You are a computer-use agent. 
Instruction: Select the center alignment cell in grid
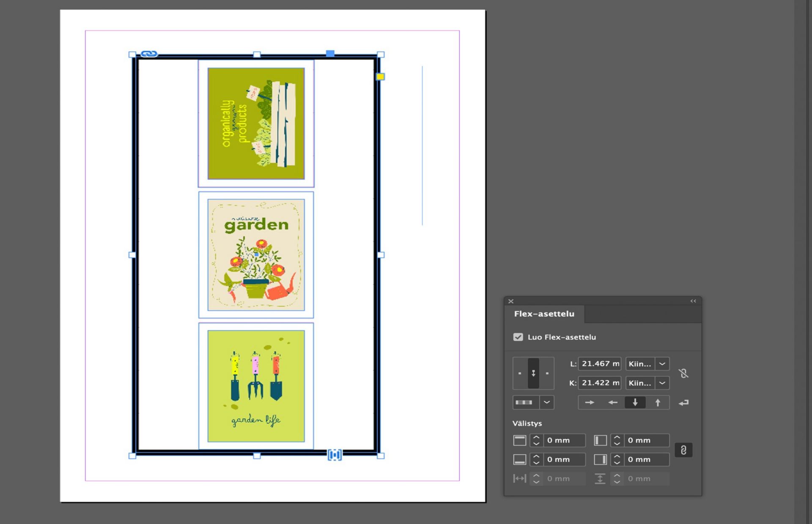click(533, 373)
